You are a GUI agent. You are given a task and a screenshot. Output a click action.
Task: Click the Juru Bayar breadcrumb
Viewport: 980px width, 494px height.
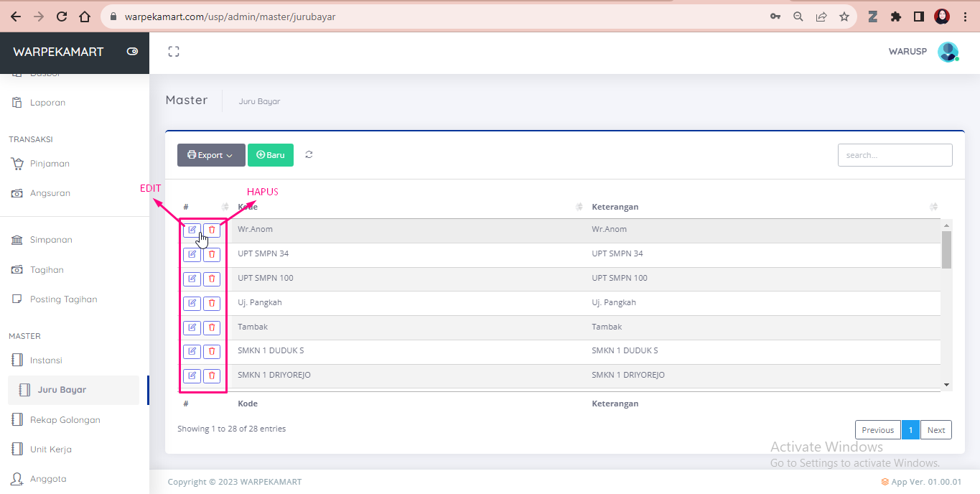click(259, 101)
